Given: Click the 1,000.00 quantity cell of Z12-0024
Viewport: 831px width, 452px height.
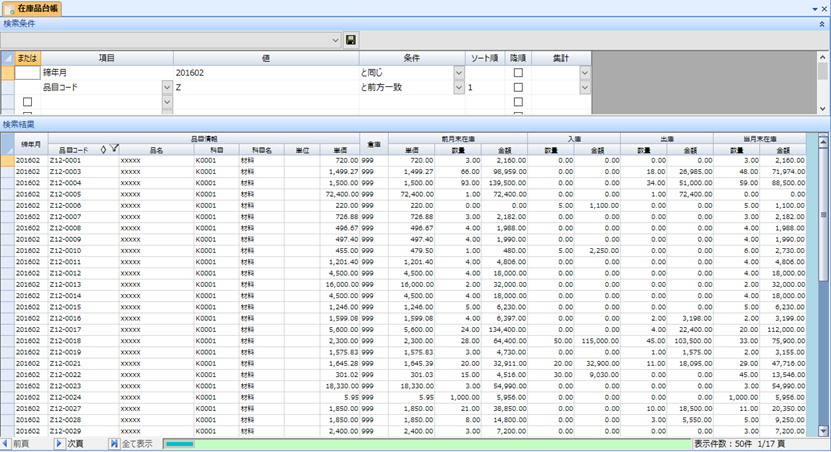Looking at the screenshot, I should click(x=458, y=397).
